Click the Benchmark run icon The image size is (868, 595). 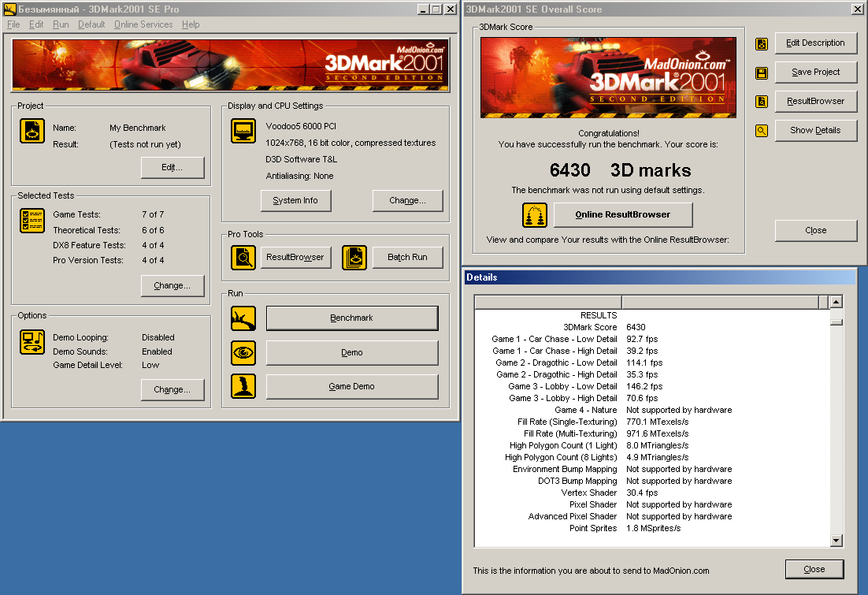click(x=243, y=318)
